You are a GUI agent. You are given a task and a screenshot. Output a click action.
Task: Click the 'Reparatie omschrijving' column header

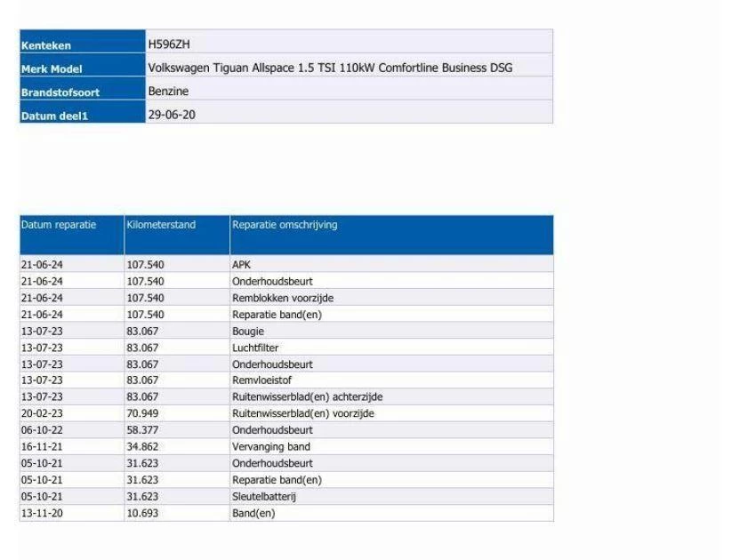click(391, 235)
